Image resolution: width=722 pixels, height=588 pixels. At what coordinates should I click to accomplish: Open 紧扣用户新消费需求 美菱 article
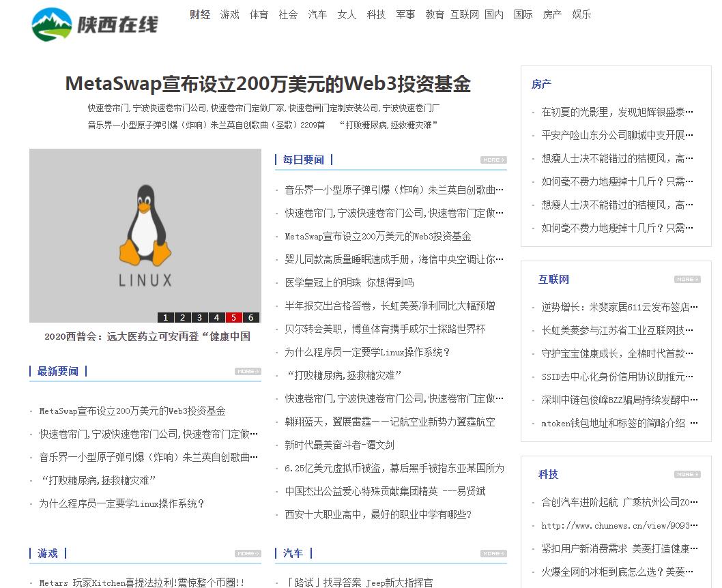coord(620,549)
